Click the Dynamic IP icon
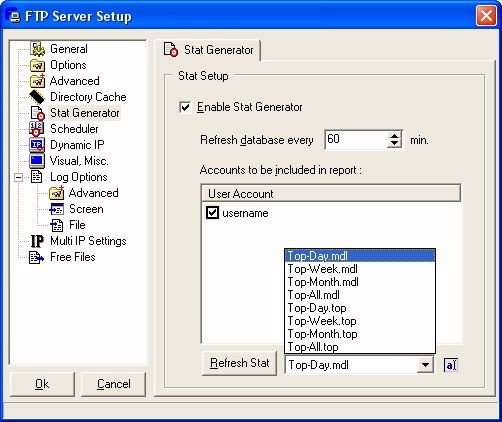 [37, 145]
